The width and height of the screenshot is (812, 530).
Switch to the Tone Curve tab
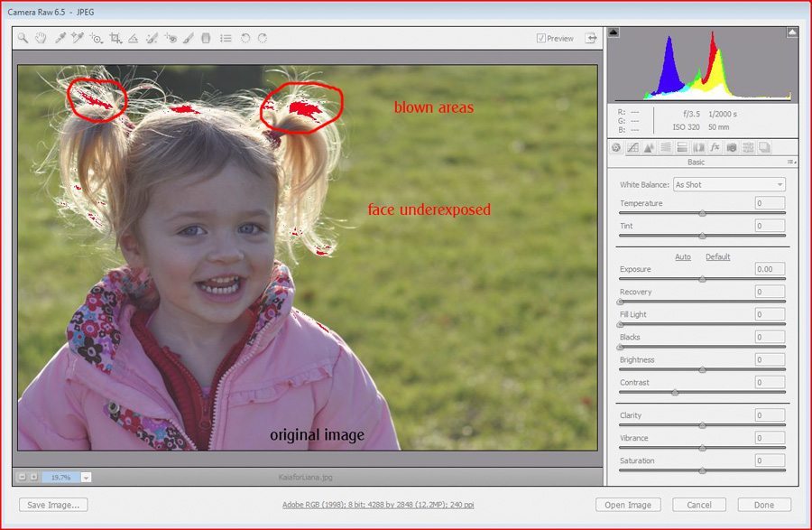[x=632, y=147]
